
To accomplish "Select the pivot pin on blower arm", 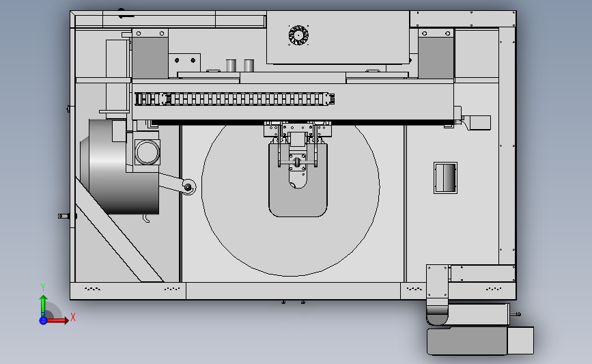I will click(188, 187).
